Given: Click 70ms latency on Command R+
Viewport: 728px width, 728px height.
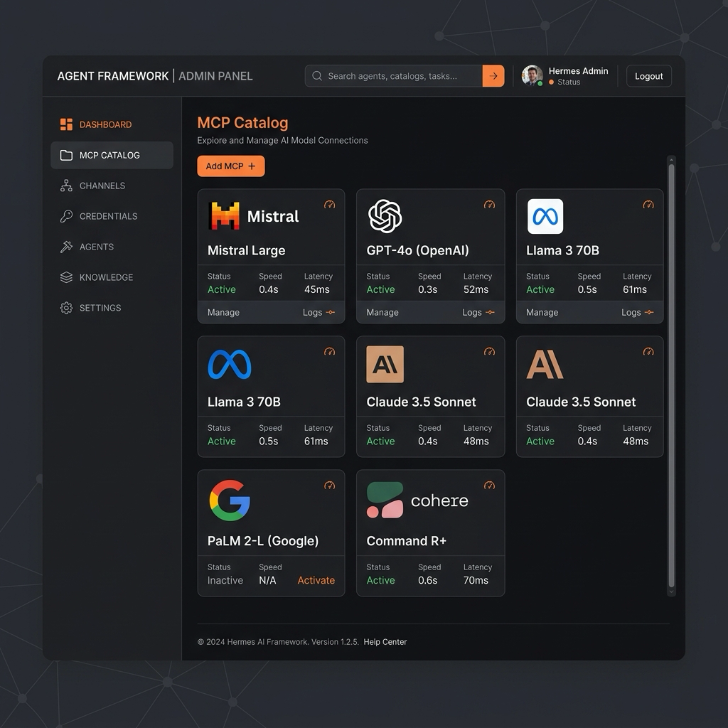Looking at the screenshot, I should coord(476,580).
